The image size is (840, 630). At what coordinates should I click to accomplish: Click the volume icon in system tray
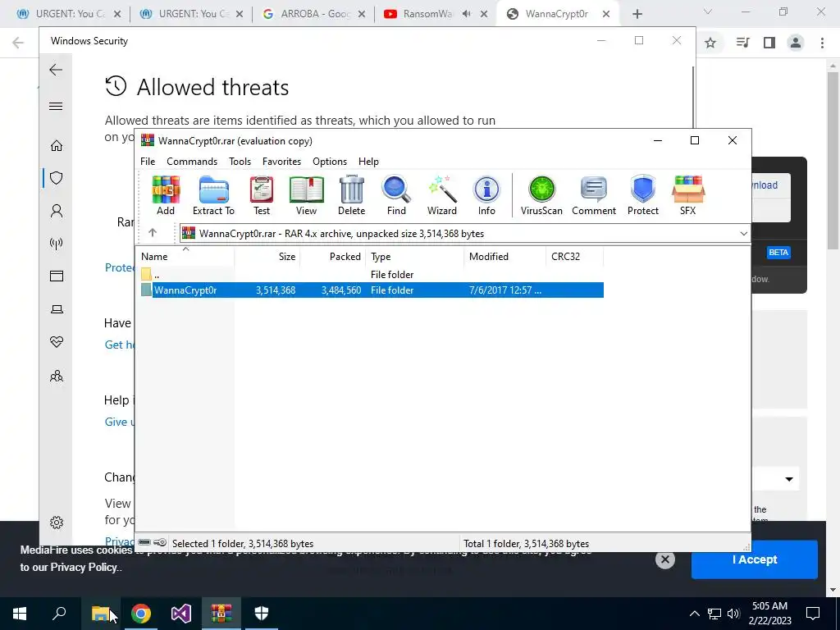pyautogui.click(x=733, y=614)
